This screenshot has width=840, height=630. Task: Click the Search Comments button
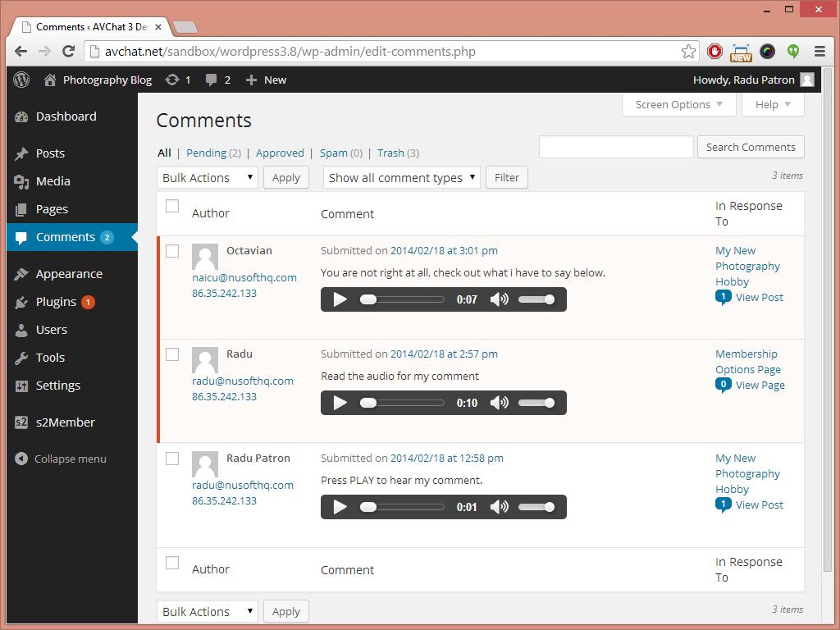(751, 147)
